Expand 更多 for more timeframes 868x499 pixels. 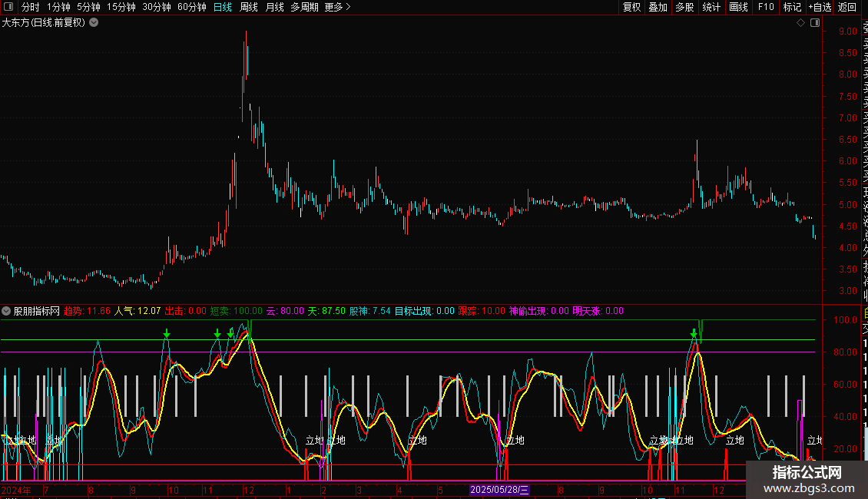pyautogui.click(x=337, y=7)
